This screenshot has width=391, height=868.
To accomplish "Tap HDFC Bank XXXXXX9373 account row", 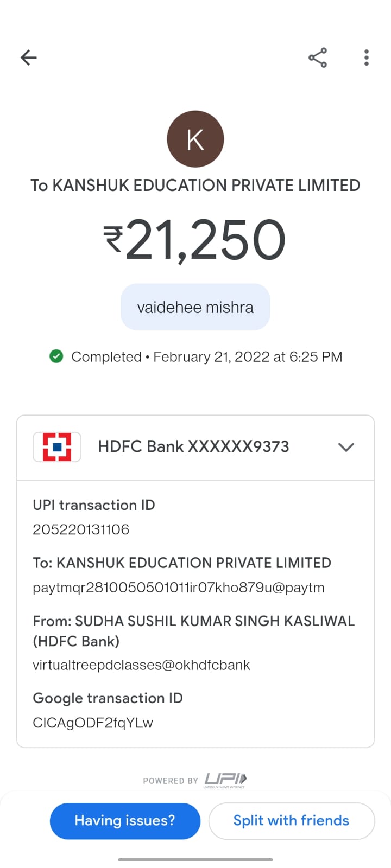I will (193, 447).
